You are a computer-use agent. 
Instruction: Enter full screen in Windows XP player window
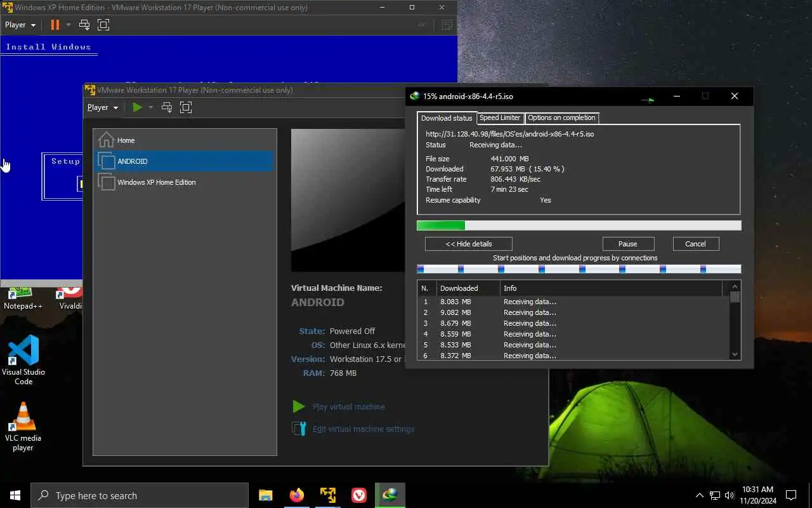tap(103, 25)
